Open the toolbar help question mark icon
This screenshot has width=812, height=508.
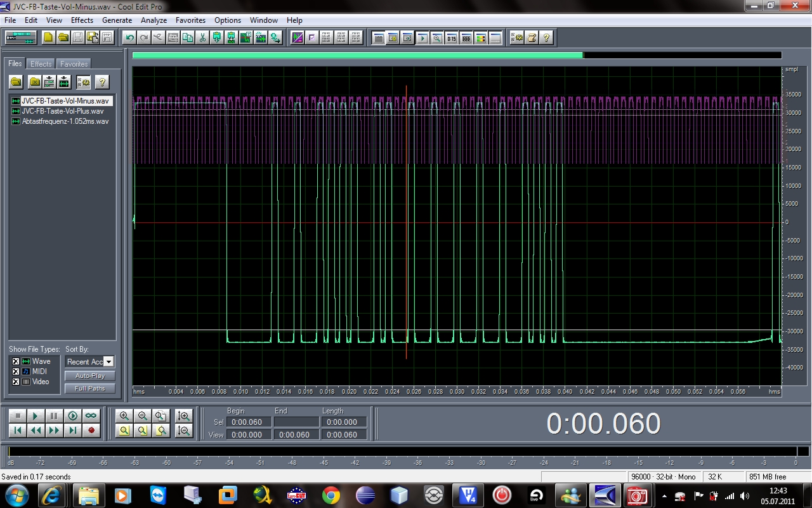(x=546, y=37)
